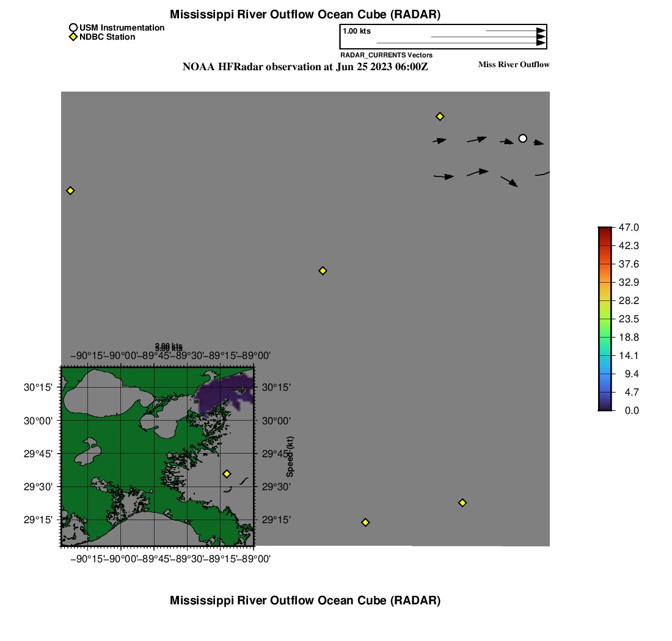Click the top-axis -90°00' longitude label

(x=120, y=356)
